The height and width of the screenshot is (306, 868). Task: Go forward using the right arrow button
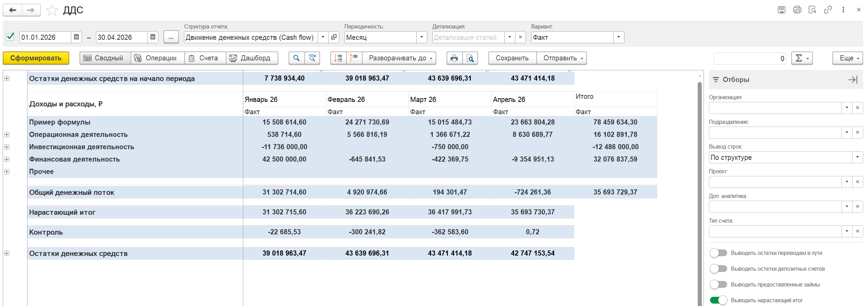click(31, 10)
